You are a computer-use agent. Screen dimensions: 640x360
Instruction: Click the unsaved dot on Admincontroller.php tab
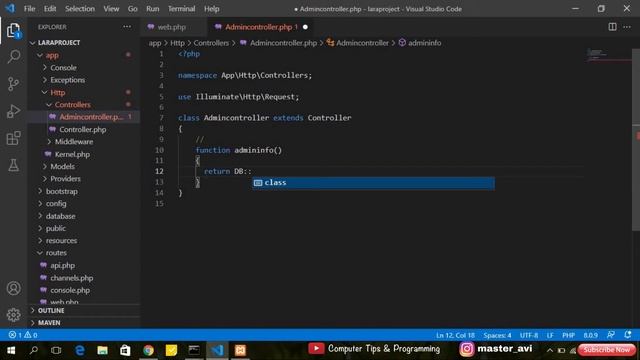coord(305,27)
